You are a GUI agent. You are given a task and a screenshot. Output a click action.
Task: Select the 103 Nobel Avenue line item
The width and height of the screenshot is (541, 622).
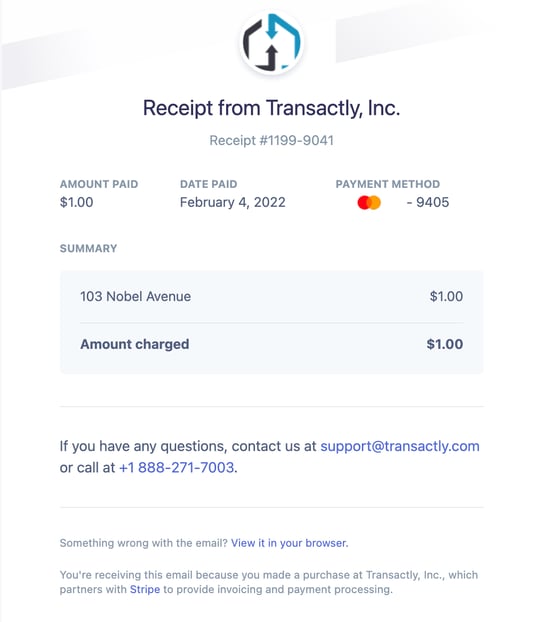[x=135, y=296]
